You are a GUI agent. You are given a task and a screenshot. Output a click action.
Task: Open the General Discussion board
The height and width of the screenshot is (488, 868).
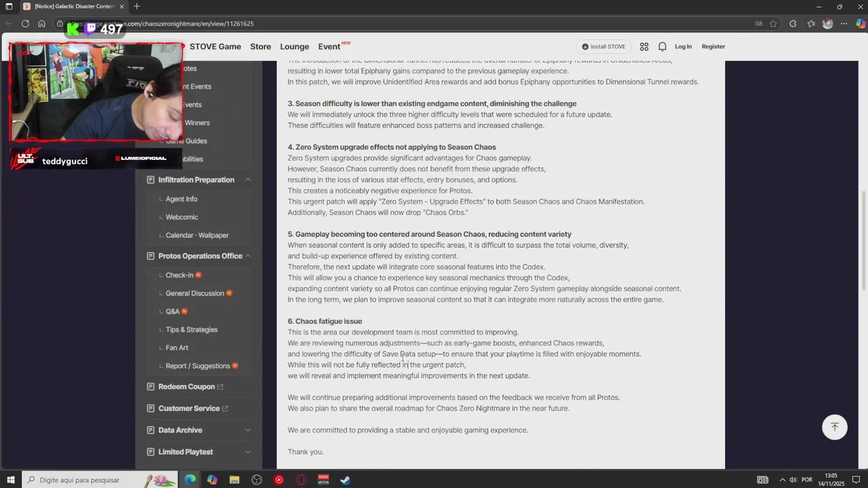pos(195,293)
